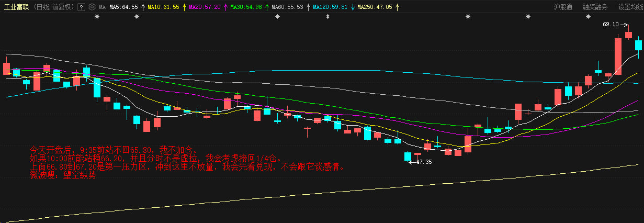The image size is (644, 223).
Task: Open the 融资融券 tag
Action: pos(595,7)
